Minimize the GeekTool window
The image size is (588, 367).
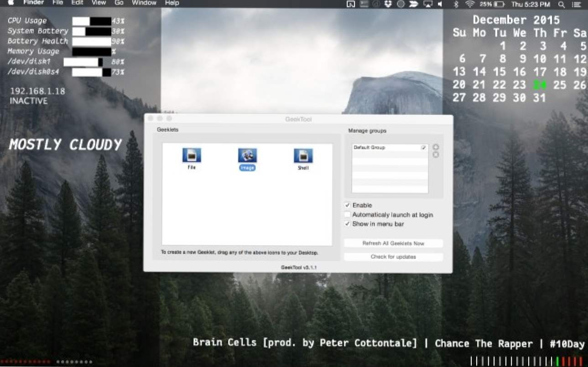click(160, 119)
